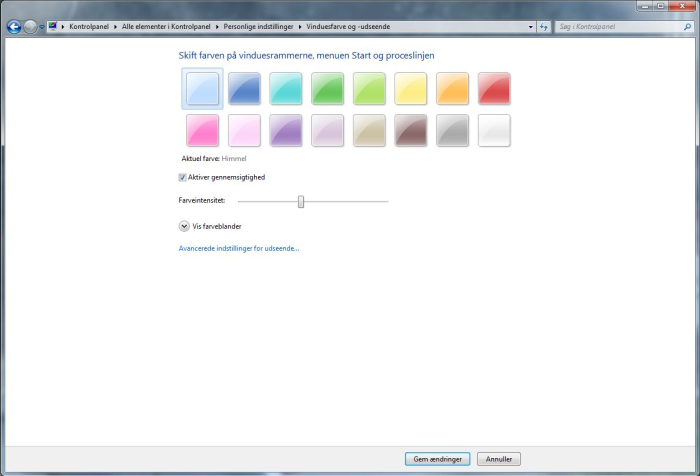This screenshot has height=476, width=700.
Task: Select the green color swatch
Action: point(328,88)
